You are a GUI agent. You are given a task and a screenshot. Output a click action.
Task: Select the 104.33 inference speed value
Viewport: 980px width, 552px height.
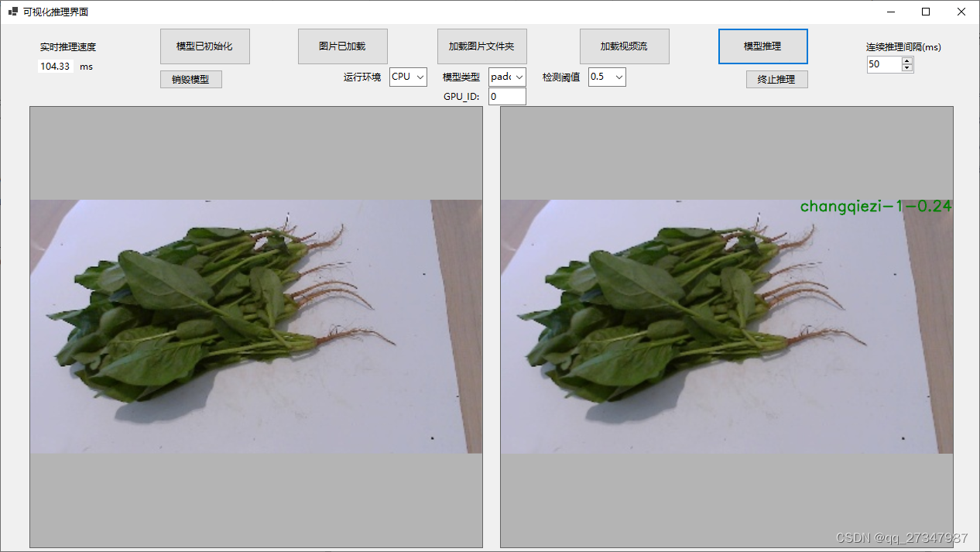55,67
